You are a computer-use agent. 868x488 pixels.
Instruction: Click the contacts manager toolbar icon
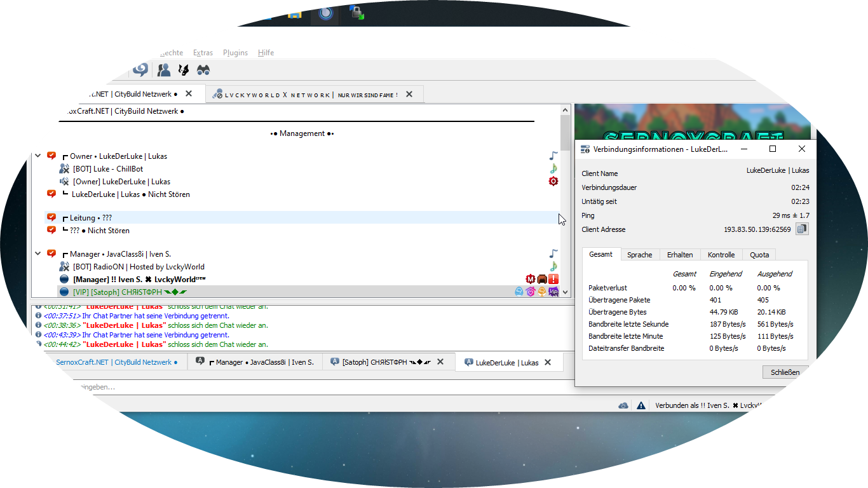(163, 70)
